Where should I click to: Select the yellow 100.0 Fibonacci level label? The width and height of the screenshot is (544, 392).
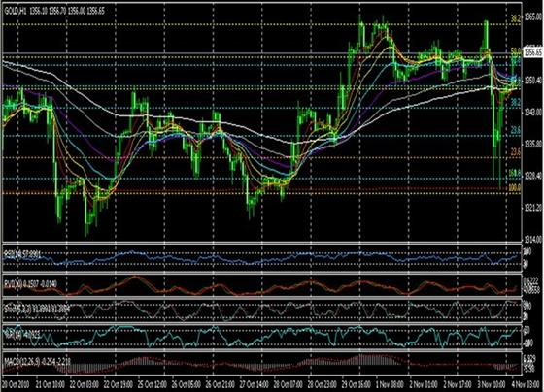(515, 188)
